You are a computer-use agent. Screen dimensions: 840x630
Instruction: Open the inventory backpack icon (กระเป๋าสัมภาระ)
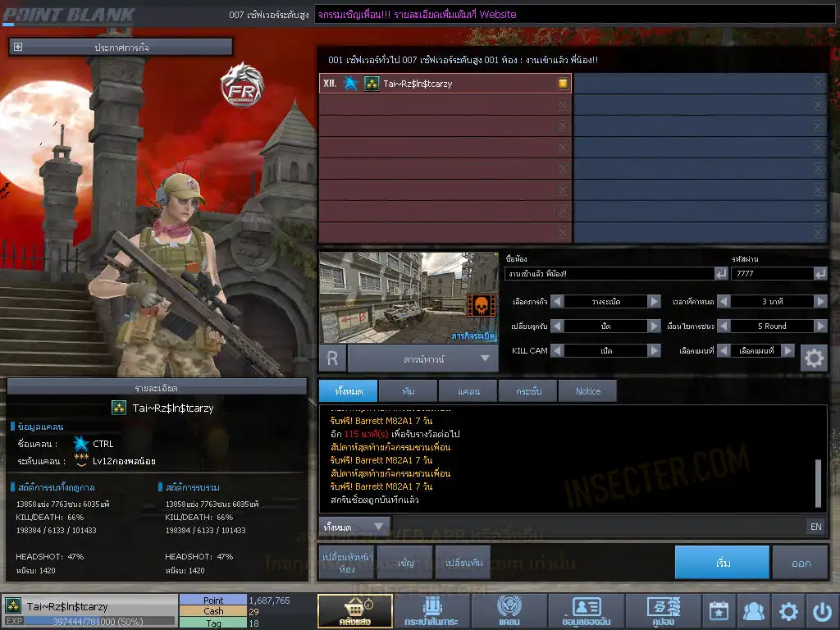(431, 611)
